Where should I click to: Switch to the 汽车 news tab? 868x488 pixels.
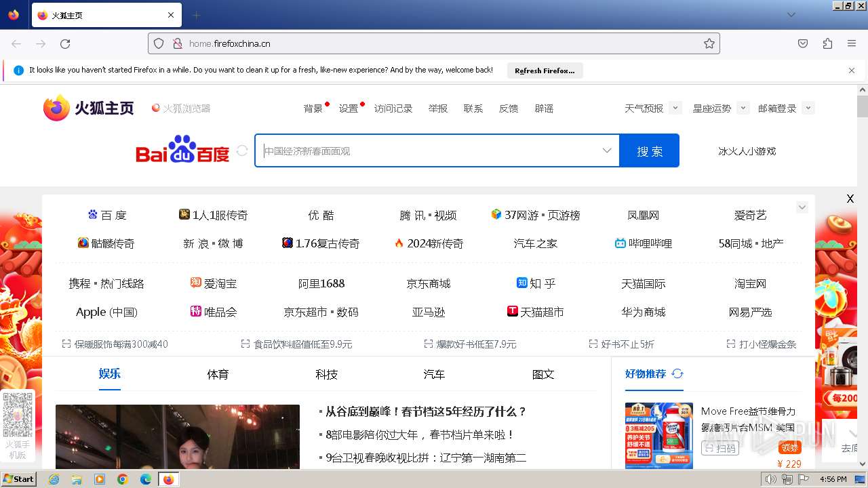[434, 374]
